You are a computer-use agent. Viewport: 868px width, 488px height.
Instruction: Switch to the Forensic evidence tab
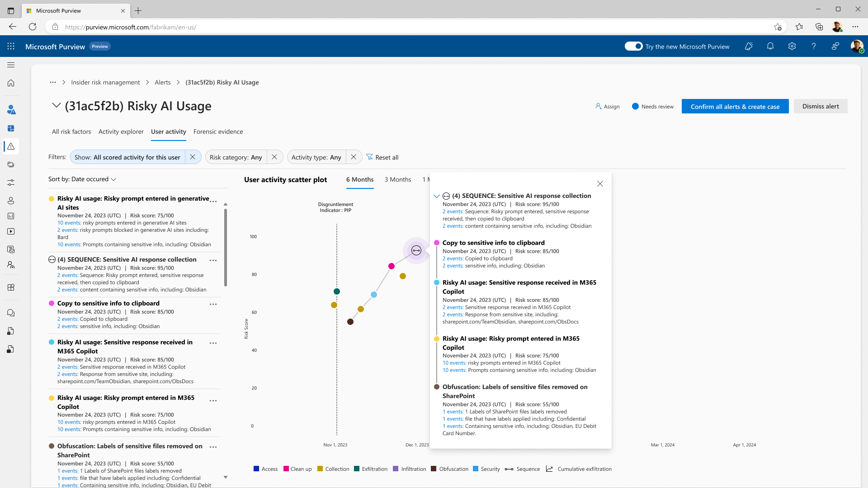click(218, 131)
